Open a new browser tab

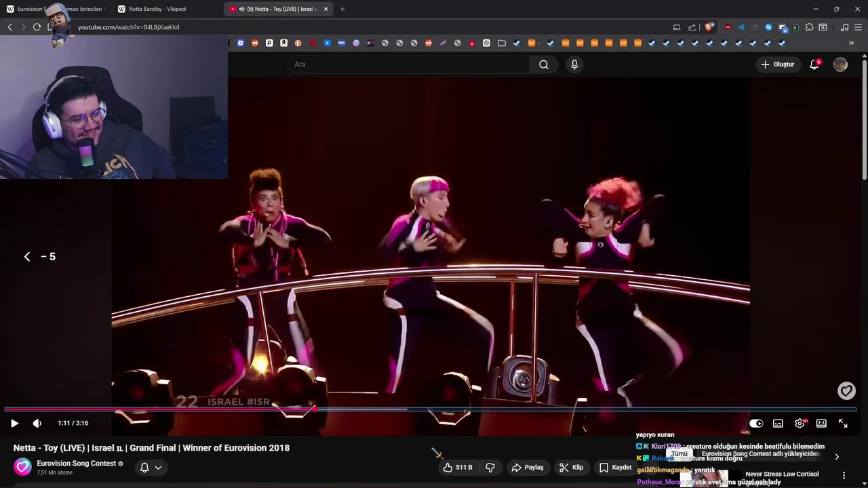coord(342,9)
